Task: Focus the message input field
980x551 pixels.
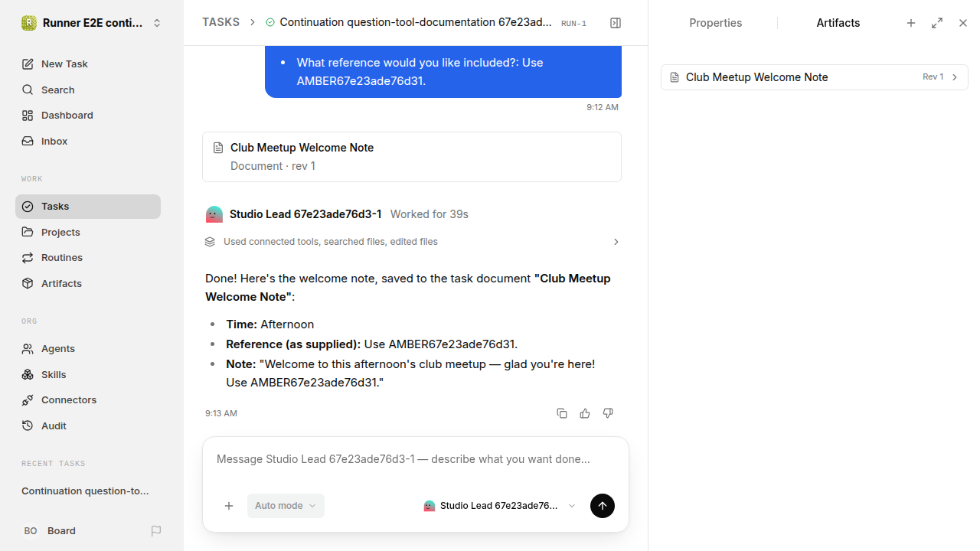Action: click(x=416, y=459)
